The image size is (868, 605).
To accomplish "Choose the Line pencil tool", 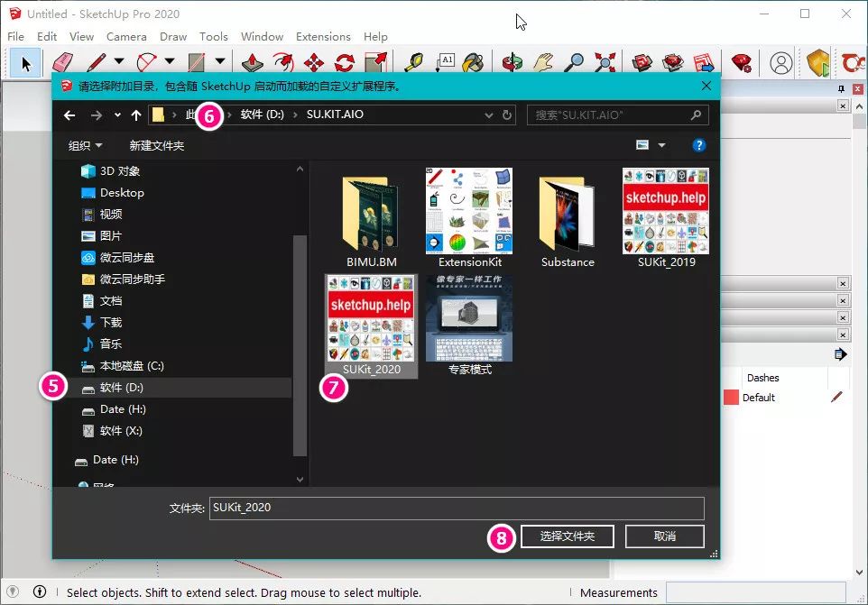I will click(96, 62).
